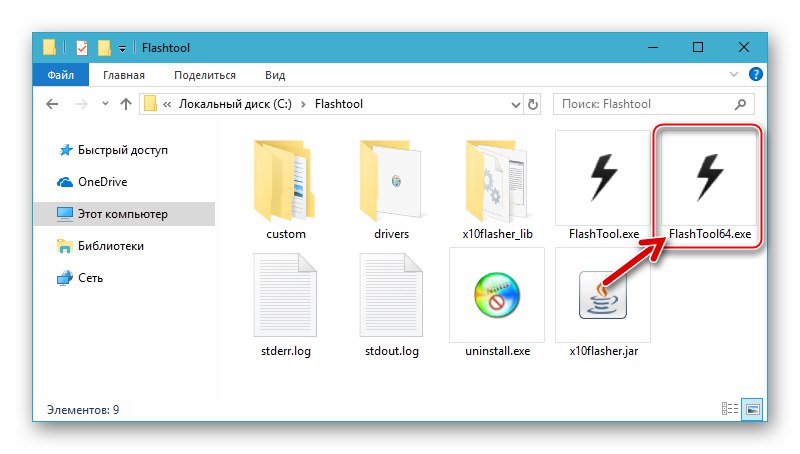The image size is (800, 454).
Task: Select OneDrive in navigation pane
Action: tap(103, 182)
